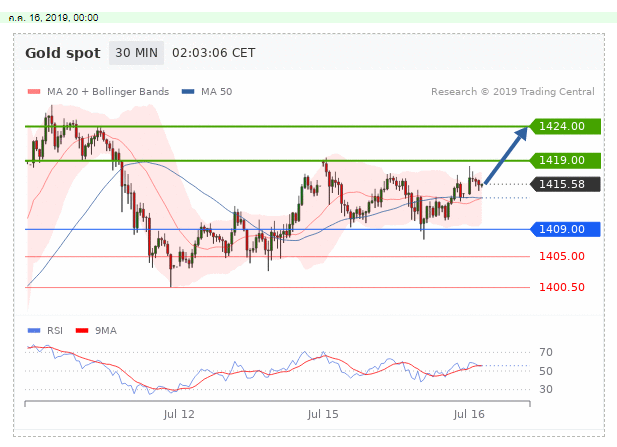Viewport: 617px width, 447px height.
Task: Click the pink MA 20 legend swatch
Action: click(x=34, y=92)
